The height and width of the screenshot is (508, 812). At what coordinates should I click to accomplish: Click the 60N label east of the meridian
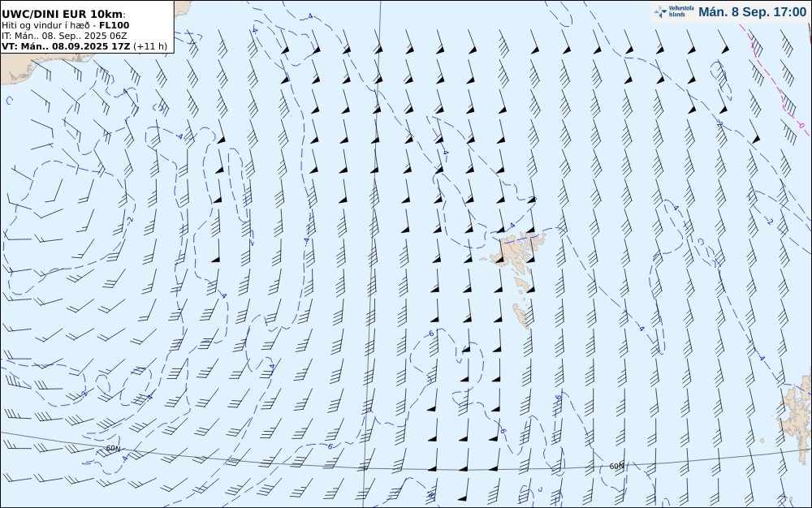(616, 466)
